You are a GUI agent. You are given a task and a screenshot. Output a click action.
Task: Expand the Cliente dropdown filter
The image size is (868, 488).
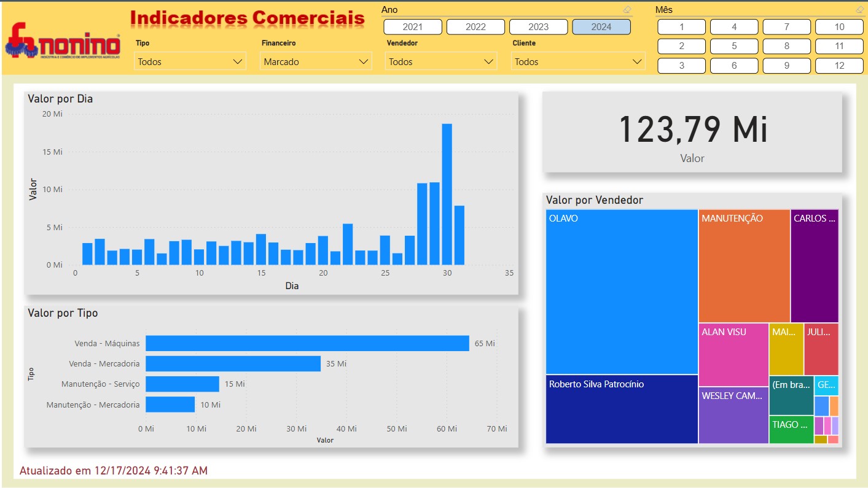[x=578, y=61]
